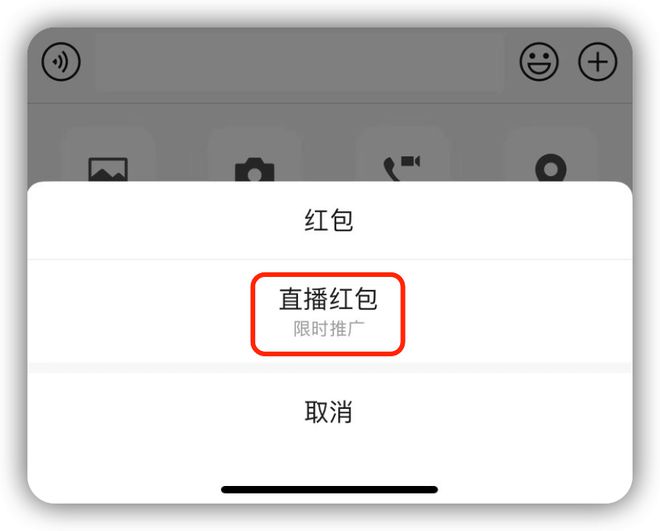Screen dimensions: 660x531
Task: Open the emoji smiley picker
Action: (x=539, y=62)
